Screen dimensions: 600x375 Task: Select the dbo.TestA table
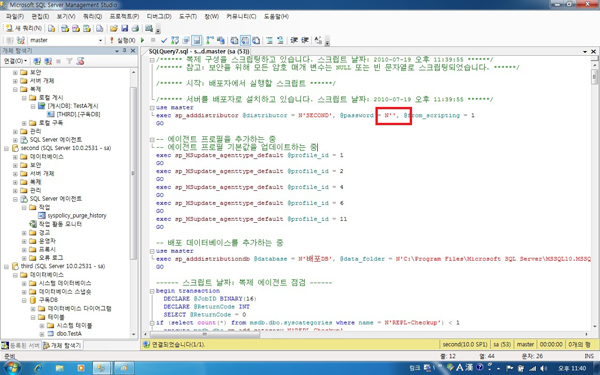(69, 334)
